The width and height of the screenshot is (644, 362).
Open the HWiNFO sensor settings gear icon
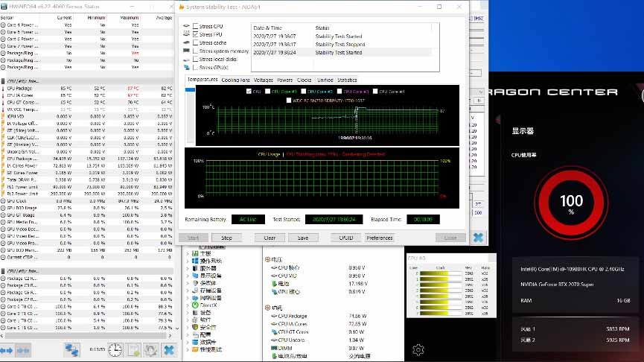[x=150, y=350]
